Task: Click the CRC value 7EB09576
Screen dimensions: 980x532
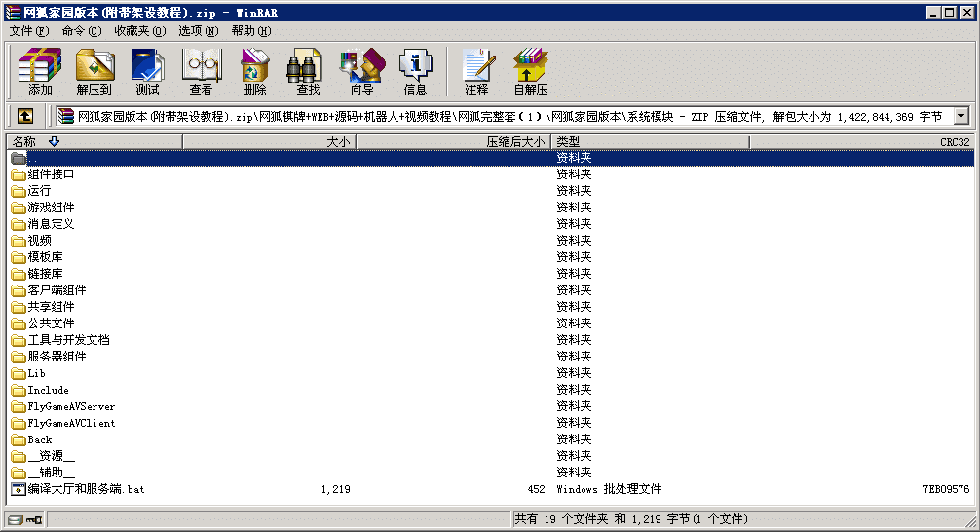Action: coord(946,489)
